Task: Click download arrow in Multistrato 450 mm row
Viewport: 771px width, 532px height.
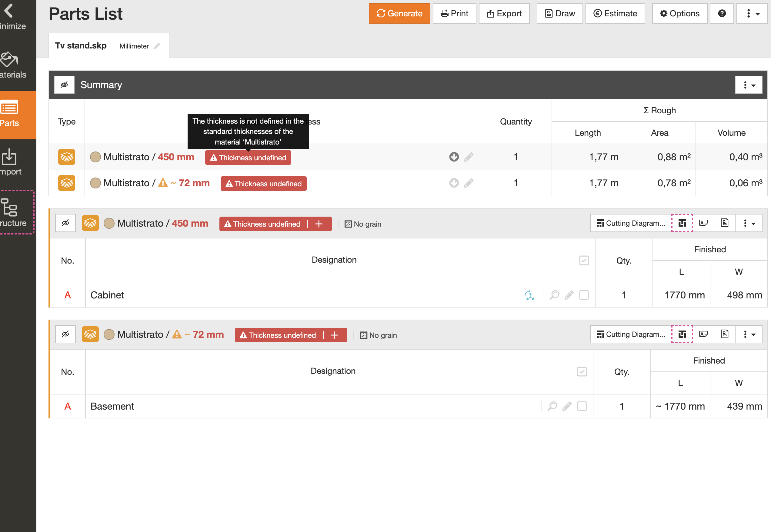Action: pos(454,157)
